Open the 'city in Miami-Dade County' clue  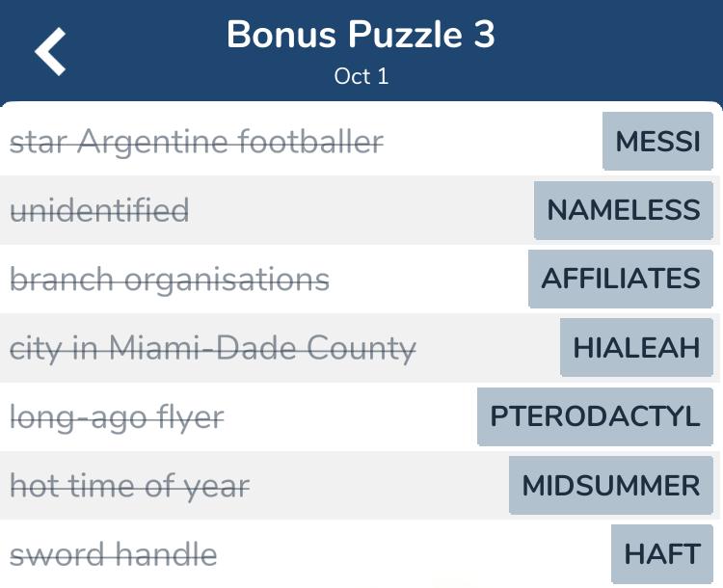pos(213,348)
